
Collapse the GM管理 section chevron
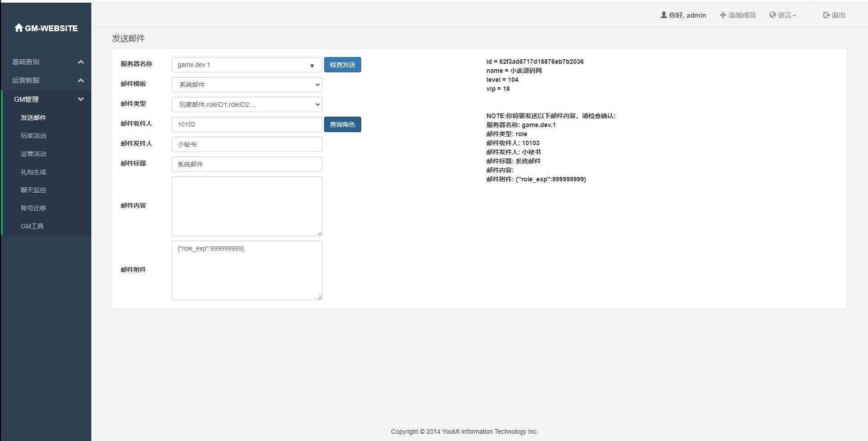pos(81,100)
